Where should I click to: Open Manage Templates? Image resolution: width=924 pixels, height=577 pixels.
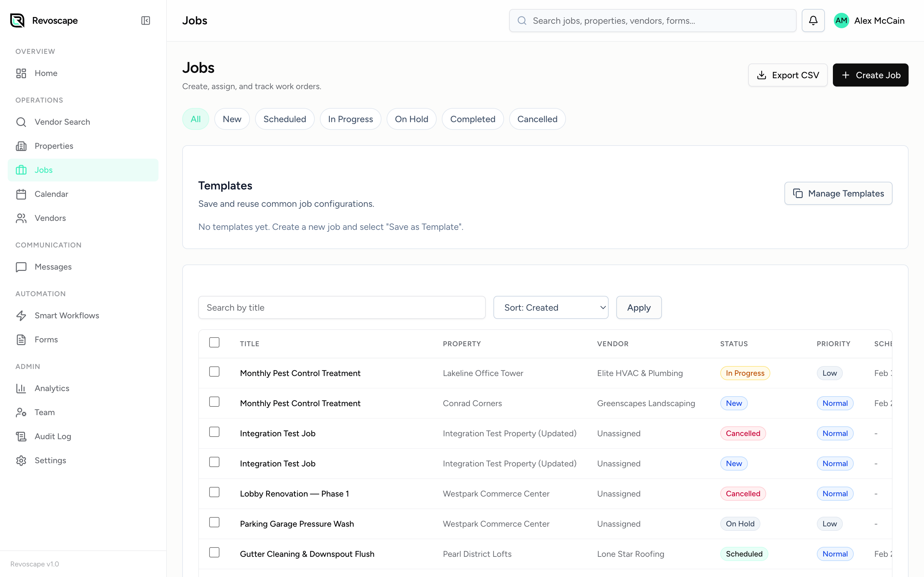coord(838,193)
